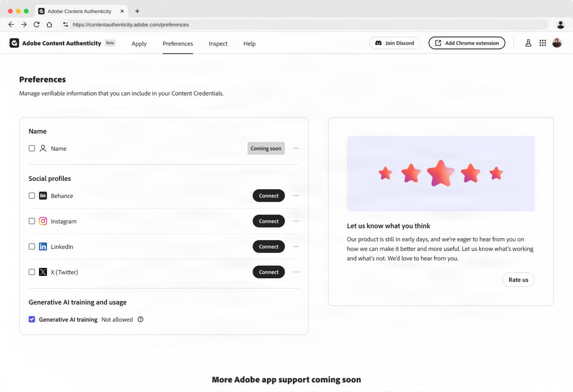573x392 pixels.
Task: Go to the browser home page
Action: (49, 25)
